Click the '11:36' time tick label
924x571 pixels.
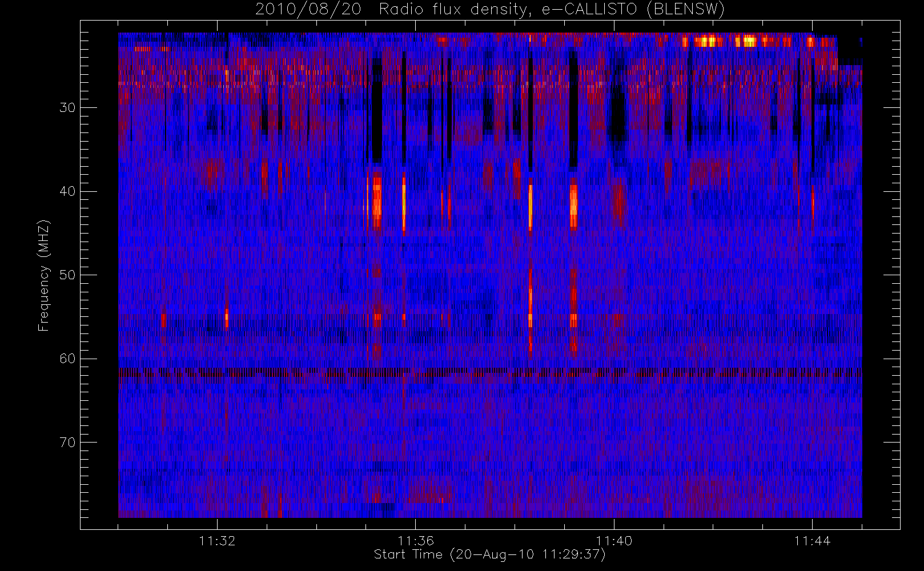(416, 541)
